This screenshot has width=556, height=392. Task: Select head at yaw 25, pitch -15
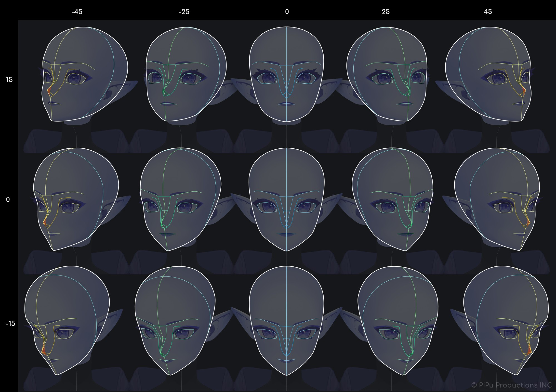pyautogui.click(x=398, y=320)
